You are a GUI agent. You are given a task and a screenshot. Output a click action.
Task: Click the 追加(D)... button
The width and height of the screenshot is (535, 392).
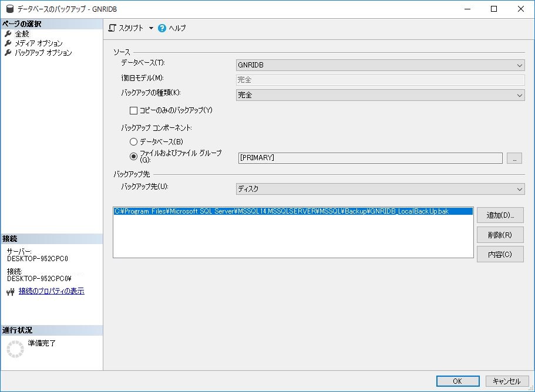(500, 215)
